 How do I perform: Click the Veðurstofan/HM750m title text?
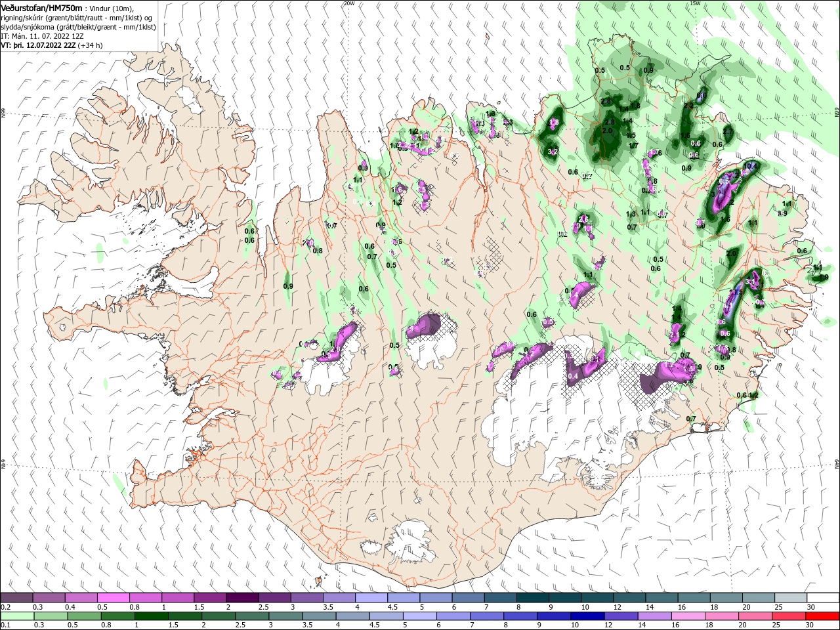pos(42,7)
